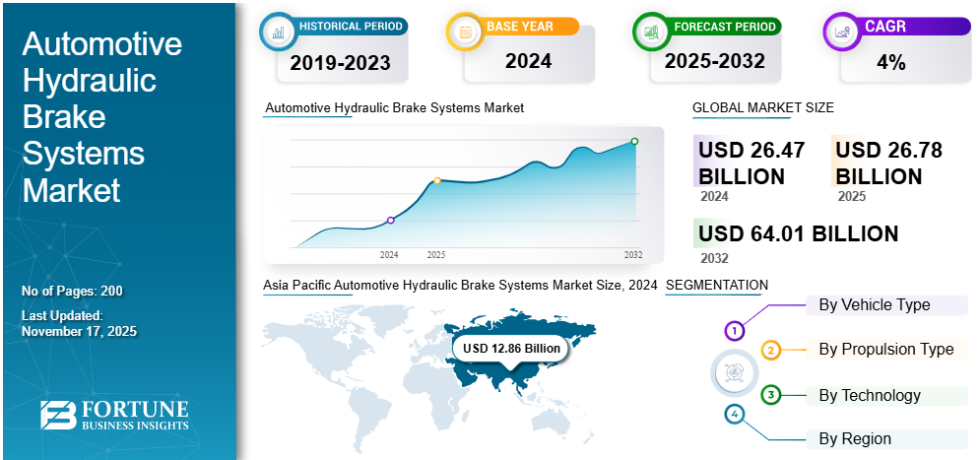
Task: Click the Automotive Hydraulic Brake Systems Market title
Action: pos(101,116)
